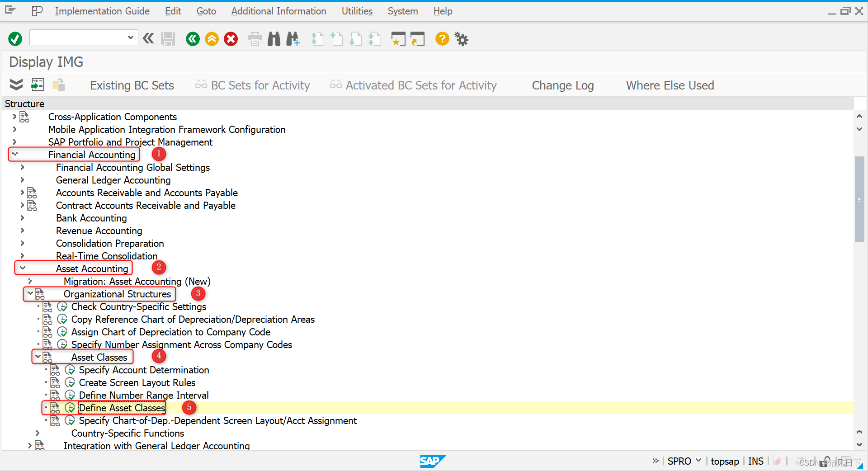The width and height of the screenshot is (868, 471).
Task: Click documentation icon next to Cross-Application Components
Action: tap(24, 117)
